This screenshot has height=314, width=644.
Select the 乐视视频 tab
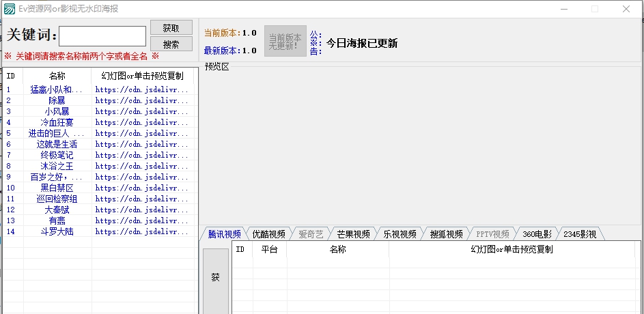point(400,234)
